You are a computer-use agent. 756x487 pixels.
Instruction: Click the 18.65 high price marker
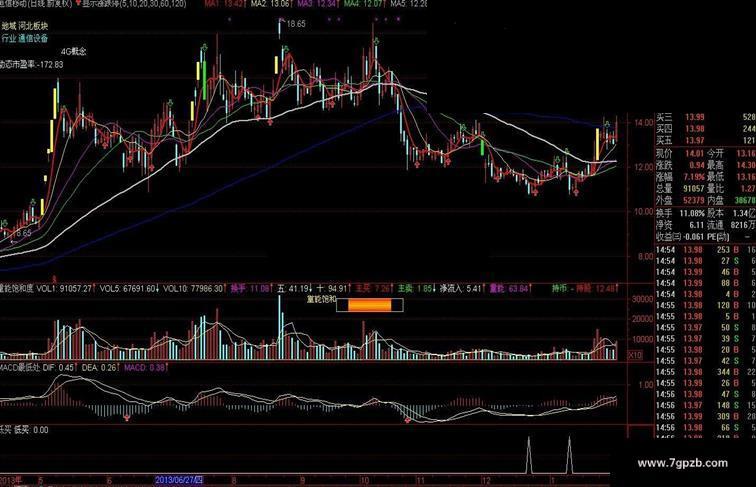tap(296, 23)
